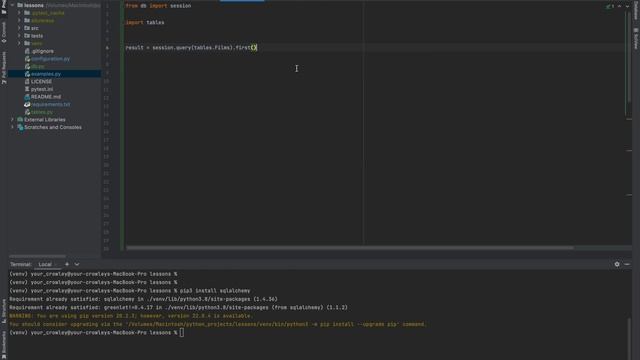Screen dimensions: 640x360
Task: Add a new terminal session with plus
Action: point(67,264)
